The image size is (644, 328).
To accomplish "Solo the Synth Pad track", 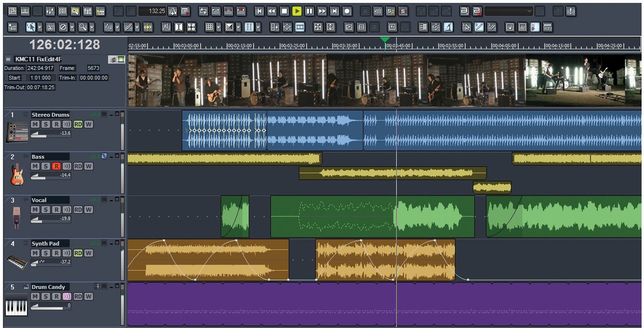I will 46,253.
